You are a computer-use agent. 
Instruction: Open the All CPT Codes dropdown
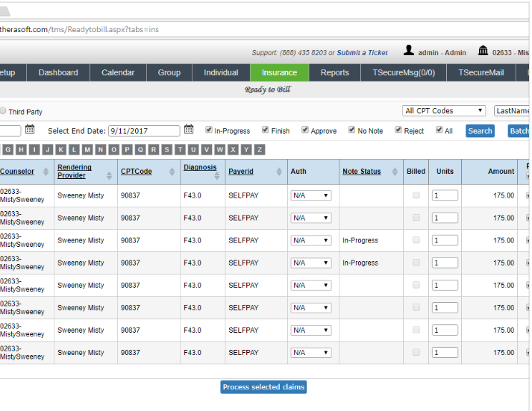tap(444, 110)
